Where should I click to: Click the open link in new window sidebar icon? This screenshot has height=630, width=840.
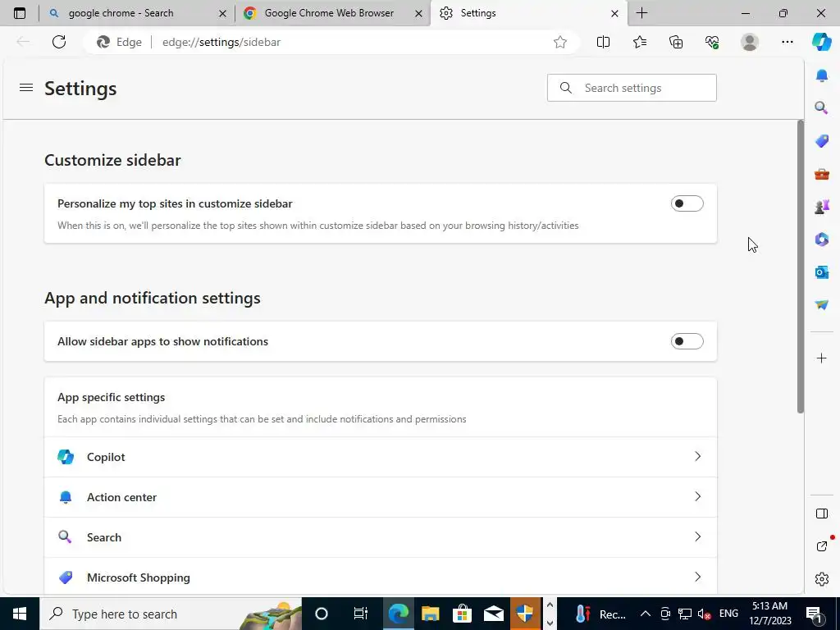[x=821, y=546]
